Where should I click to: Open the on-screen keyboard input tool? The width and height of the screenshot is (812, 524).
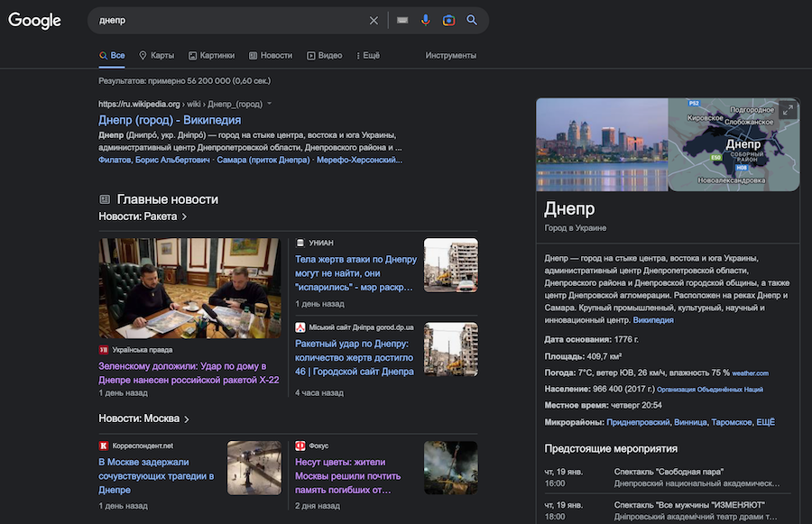click(x=402, y=21)
